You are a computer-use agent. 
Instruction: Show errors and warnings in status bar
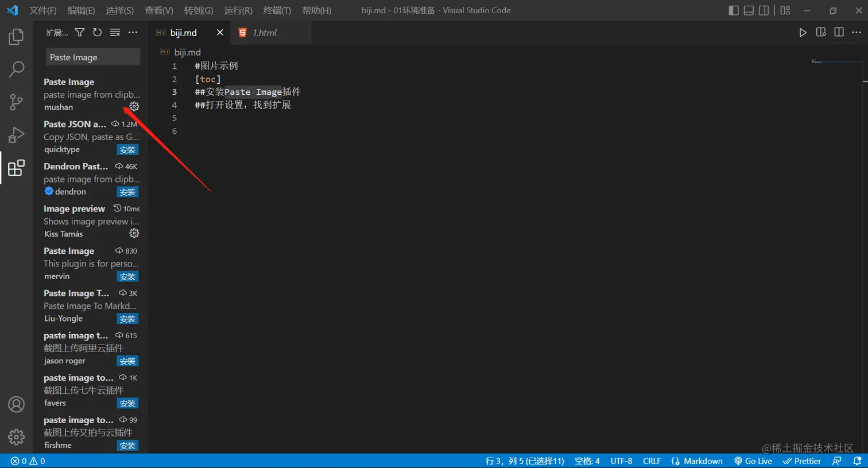click(x=28, y=461)
